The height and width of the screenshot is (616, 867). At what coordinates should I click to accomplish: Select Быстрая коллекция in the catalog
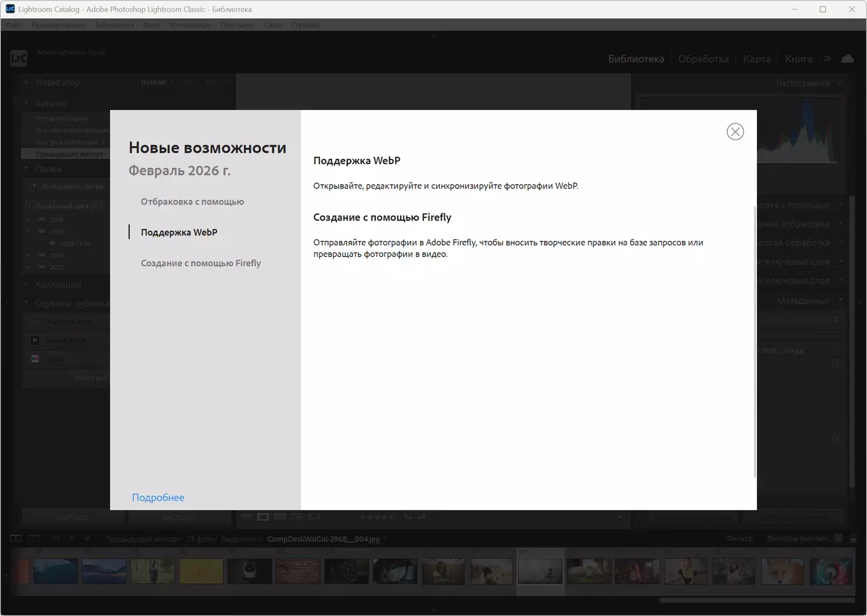click(66, 142)
